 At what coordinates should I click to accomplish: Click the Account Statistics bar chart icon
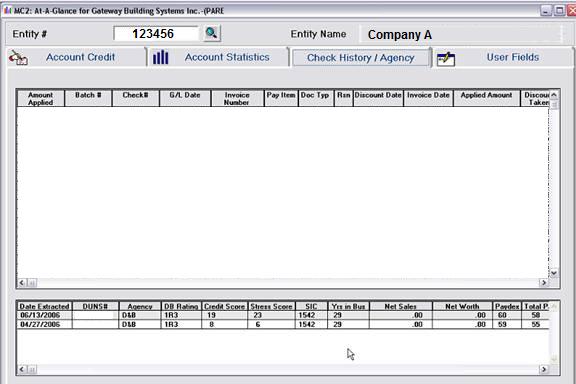coord(161,57)
